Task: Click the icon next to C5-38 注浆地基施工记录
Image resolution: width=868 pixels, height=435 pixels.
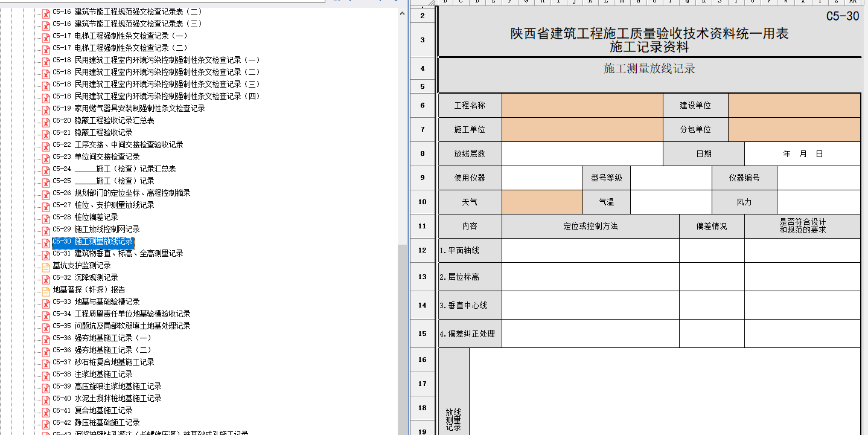Action: 46,375
